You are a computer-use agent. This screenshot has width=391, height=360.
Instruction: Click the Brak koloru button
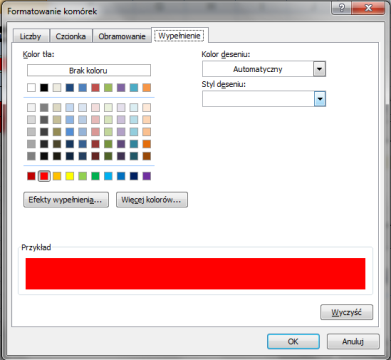click(89, 70)
